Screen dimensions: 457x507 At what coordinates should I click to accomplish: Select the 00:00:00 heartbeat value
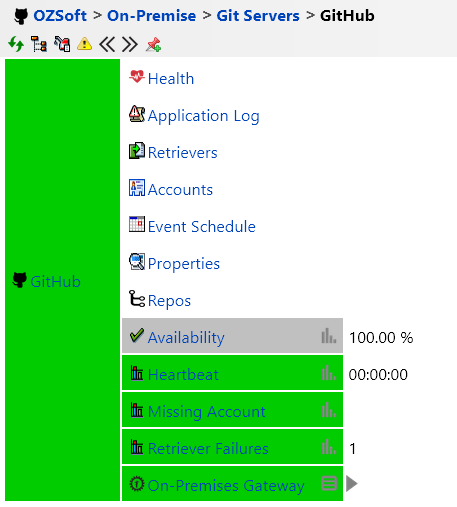378,375
